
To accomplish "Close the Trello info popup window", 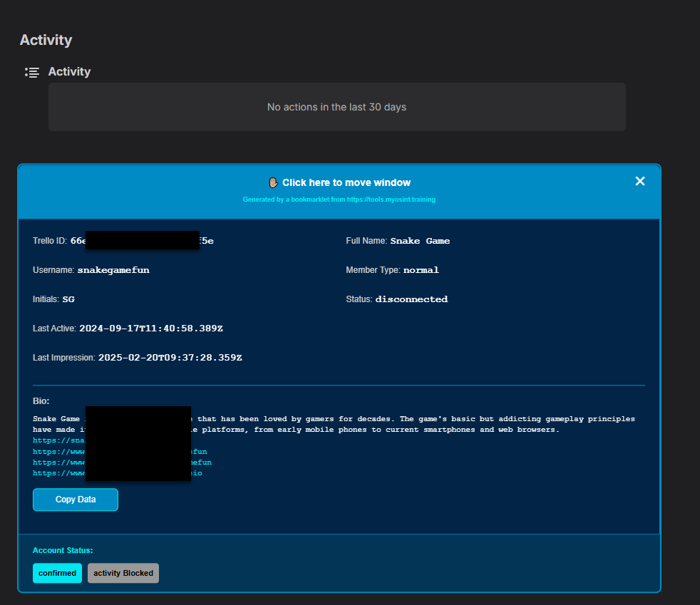I will point(639,181).
